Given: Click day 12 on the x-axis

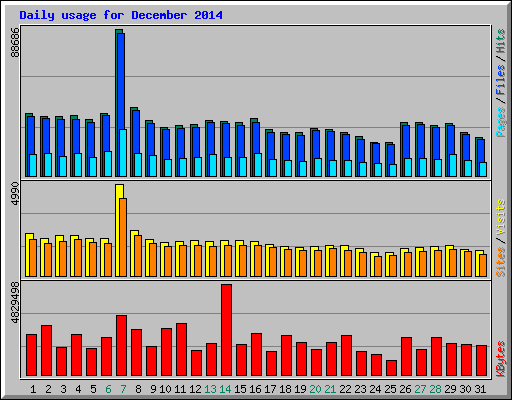Looking at the screenshot, I should pos(195,389).
